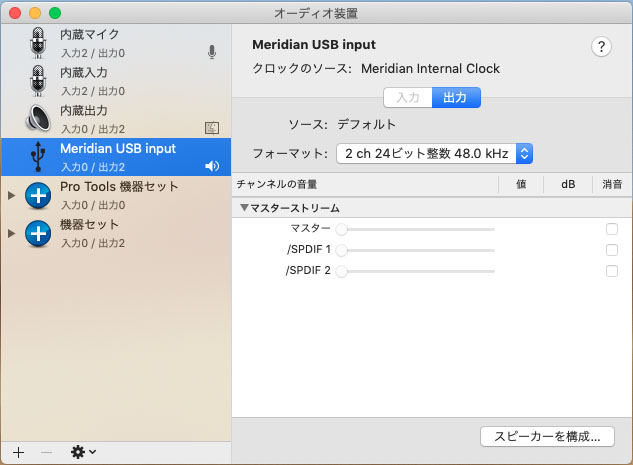Click the dB column header
The width and height of the screenshot is (633, 465).
(568, 184)
